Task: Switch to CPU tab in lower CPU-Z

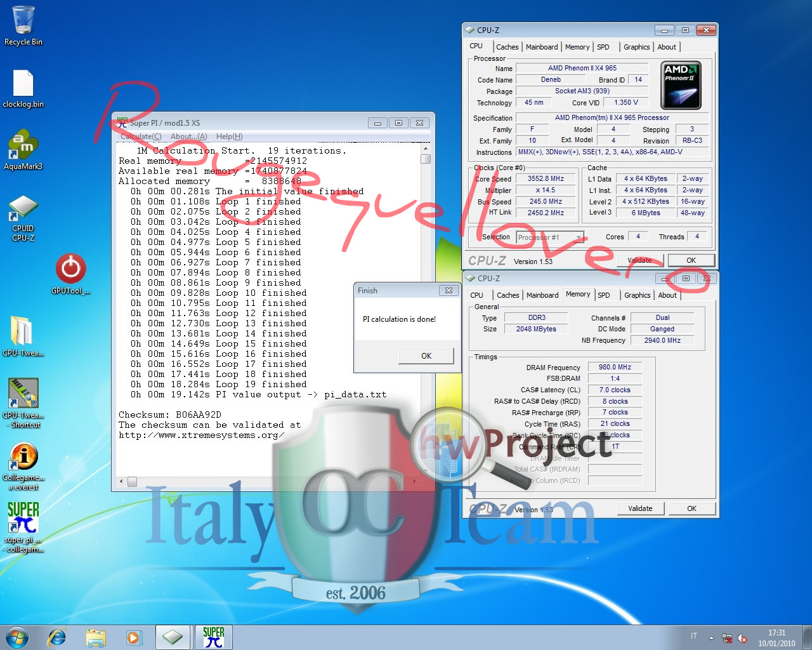Action: click(x=476, y=295)
